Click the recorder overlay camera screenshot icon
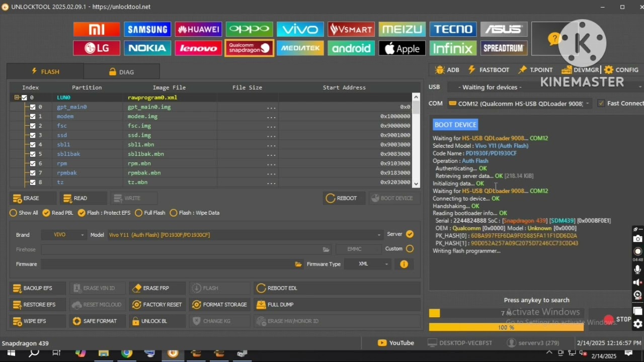This screenshot has width=644, height=362. [638, 239]
